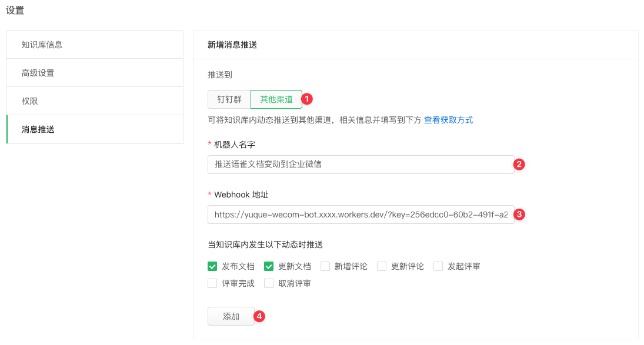This screenshot has width=644, height=345.
Task: Enable the 评审完成 notification option
Action: click(212, 283)
